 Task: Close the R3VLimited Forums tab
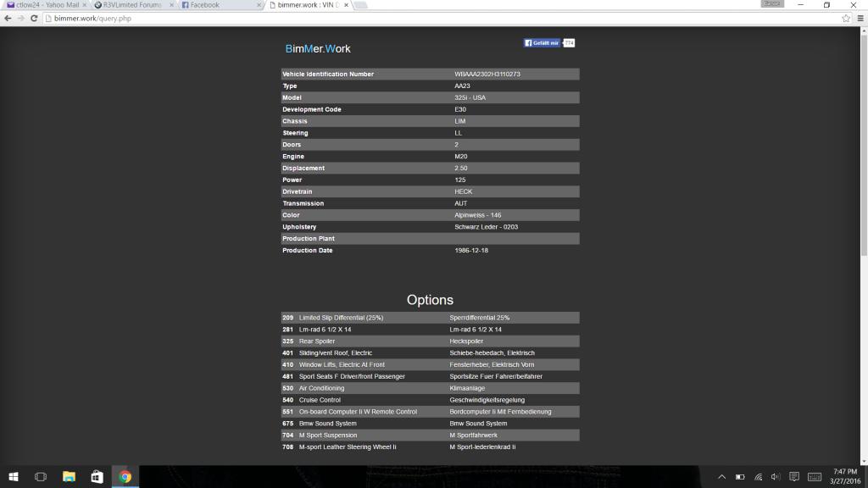[171, 5]
